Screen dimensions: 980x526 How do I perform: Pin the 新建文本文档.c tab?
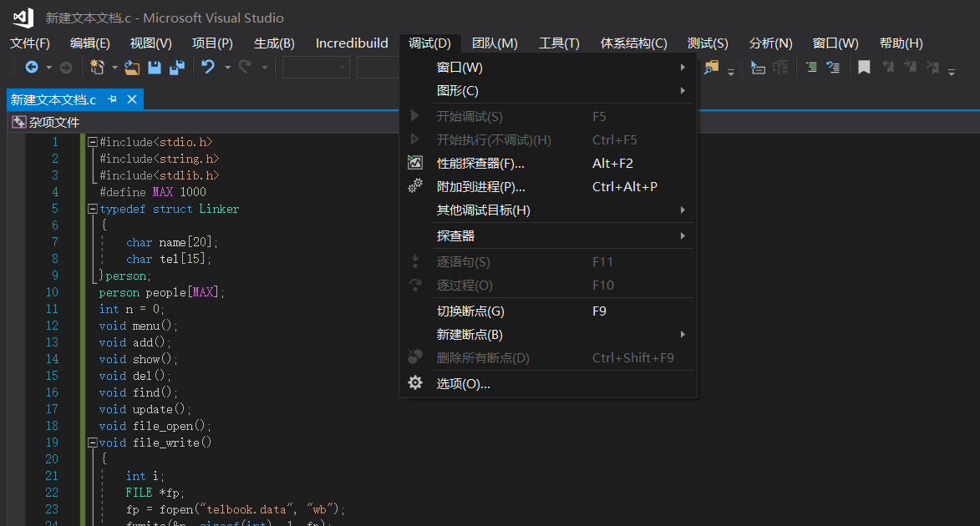[x=113, y=99]
